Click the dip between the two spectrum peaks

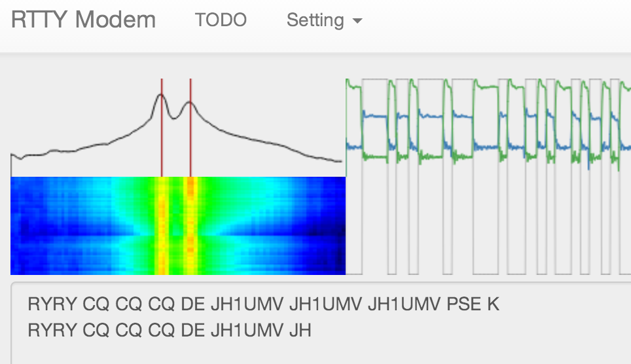tap(175, 118)
